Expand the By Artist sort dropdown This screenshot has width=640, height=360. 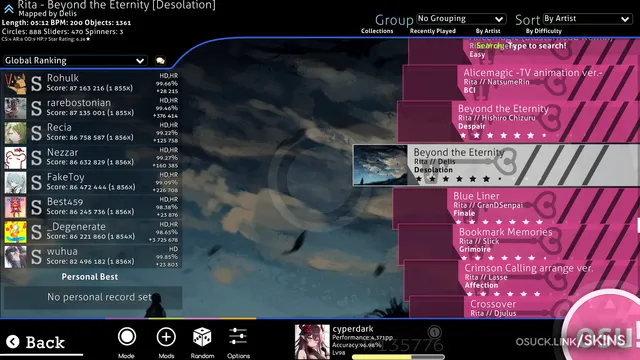587,19
